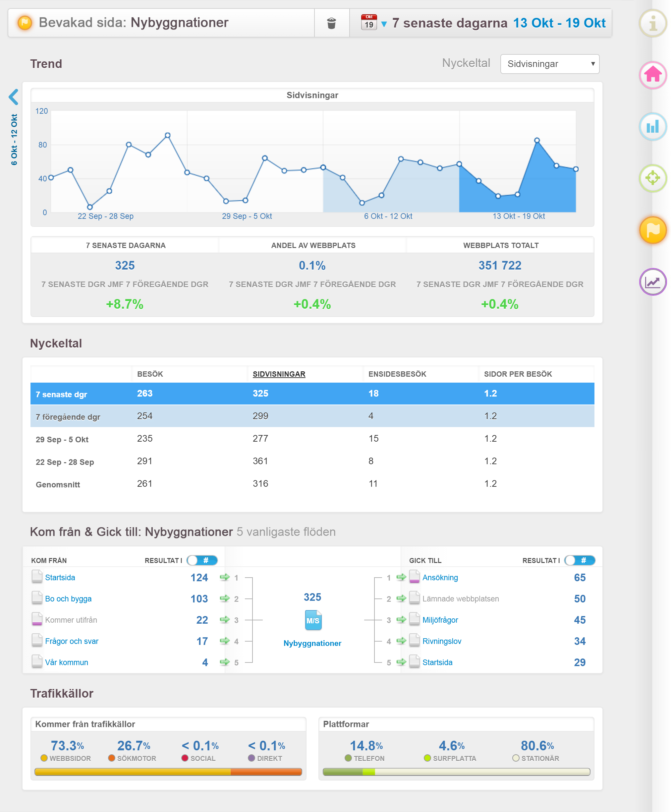Click the page icon beside Frågor och svar
The image size is (671, 812).
[x=37, y=641]
